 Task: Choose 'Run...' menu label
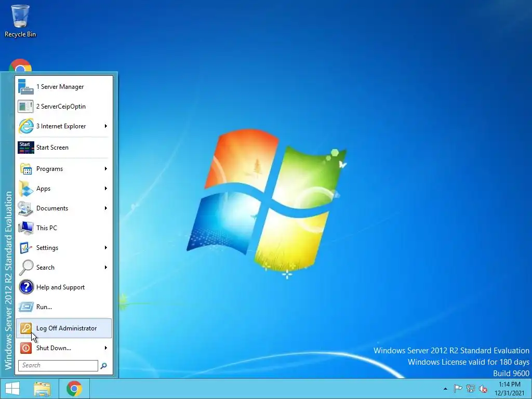[x=44, y=307]
